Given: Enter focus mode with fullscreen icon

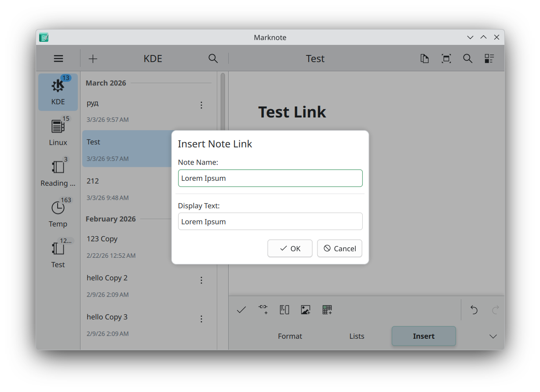Looking at the screenshot, I should pos(446,59).
